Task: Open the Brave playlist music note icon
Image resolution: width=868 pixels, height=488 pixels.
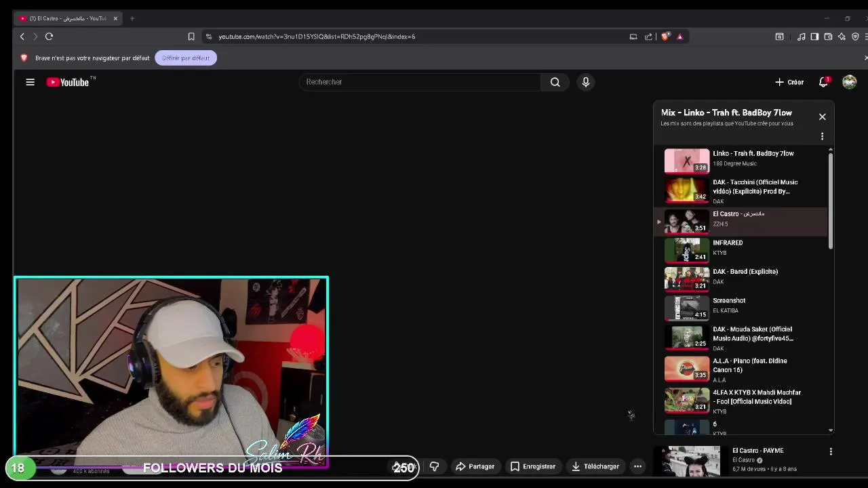Action: pyautogui.click(x=802, y=37)
